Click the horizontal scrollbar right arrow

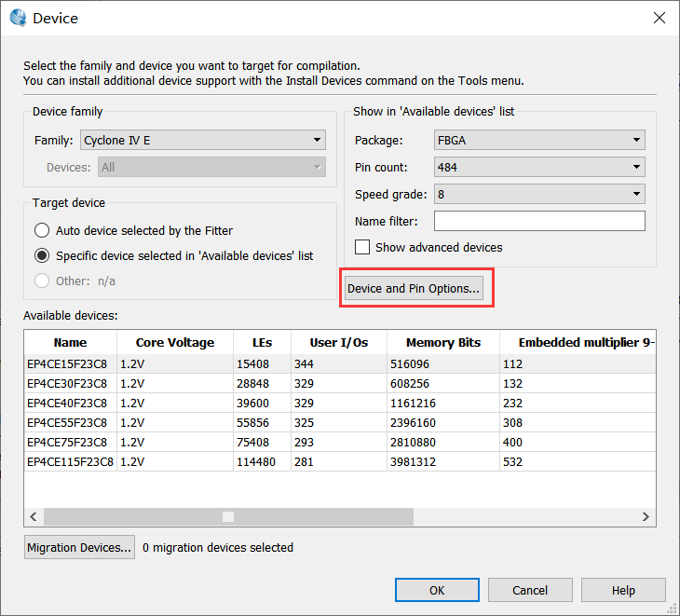coord(646,516)
